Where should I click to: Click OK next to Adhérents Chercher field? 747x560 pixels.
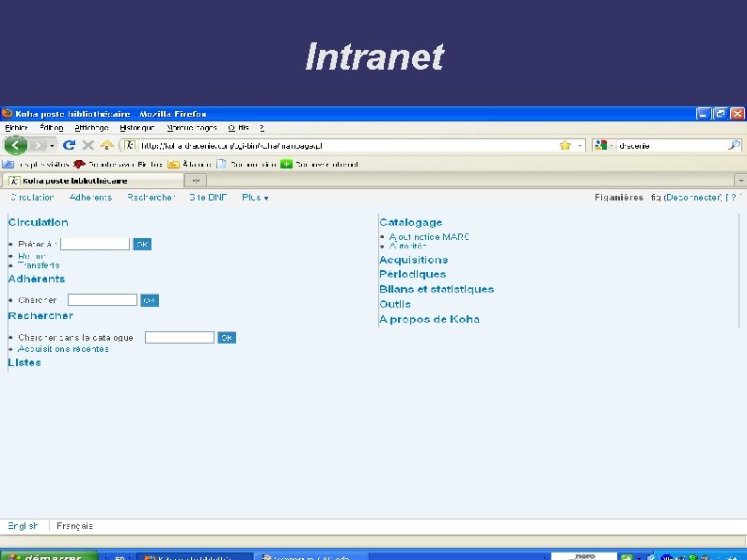pyautogui.click(x=150, y=300)
